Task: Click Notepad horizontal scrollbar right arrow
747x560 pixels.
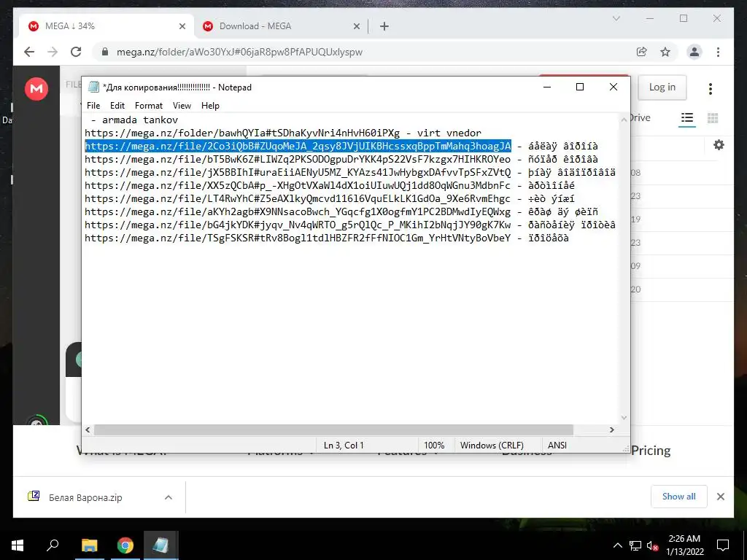Action: click(612, 429)
